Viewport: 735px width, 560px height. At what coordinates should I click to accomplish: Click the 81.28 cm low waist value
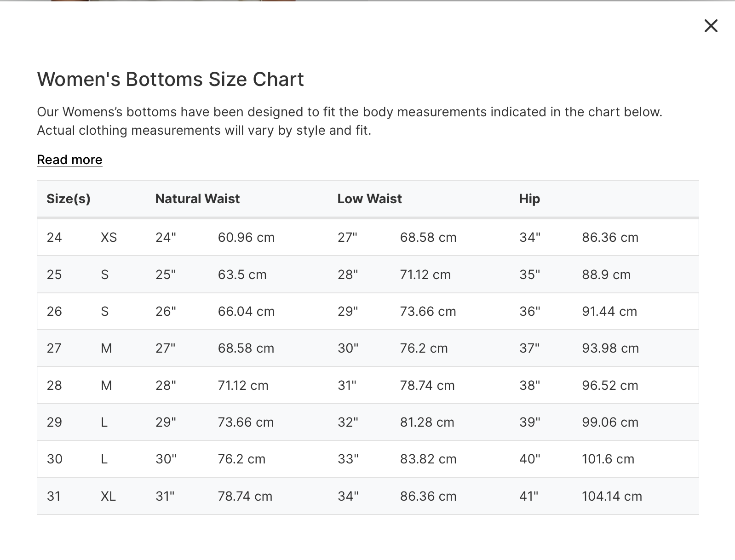pyautogui.click(x=427, y=422)
